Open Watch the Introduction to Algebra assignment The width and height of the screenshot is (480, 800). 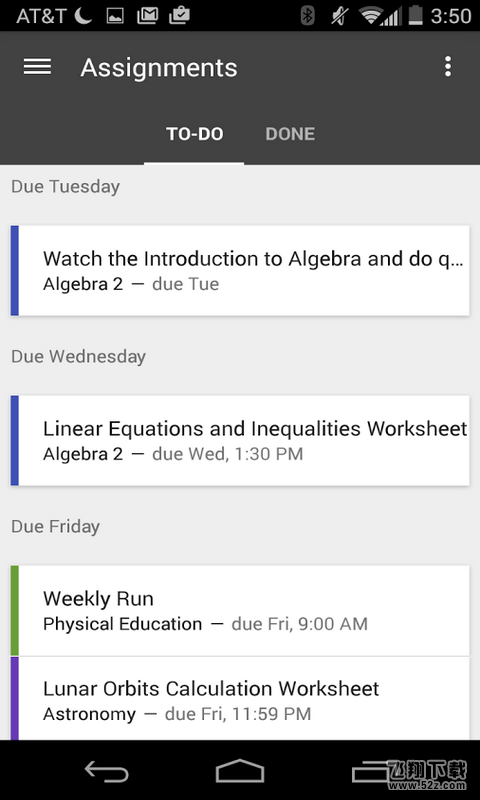click(240, 270)
